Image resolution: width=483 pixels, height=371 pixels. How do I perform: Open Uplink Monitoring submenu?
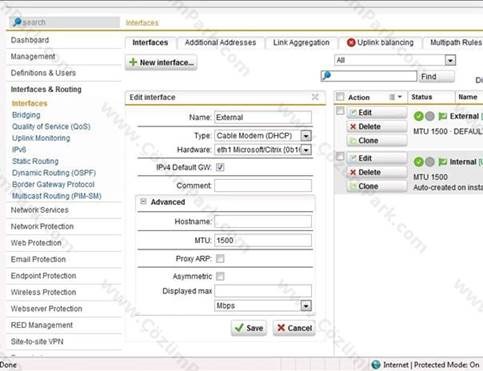pyautogui.click(x=41, y=138)
